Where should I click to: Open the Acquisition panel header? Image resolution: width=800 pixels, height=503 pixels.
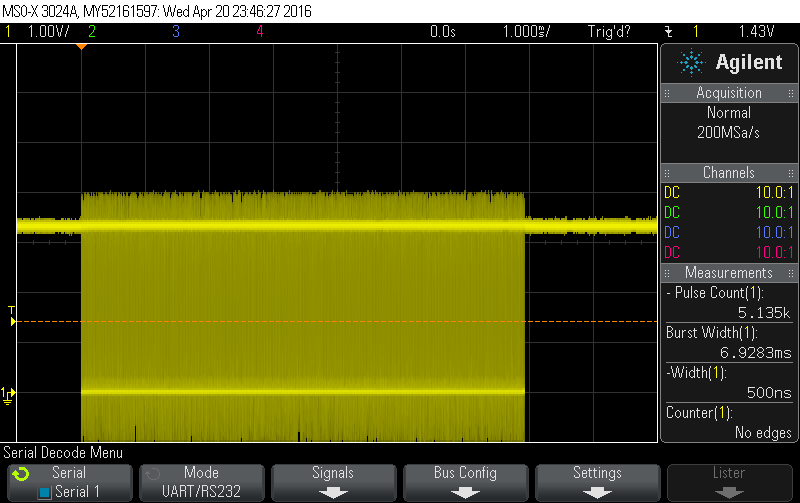(x=729, y=93)
